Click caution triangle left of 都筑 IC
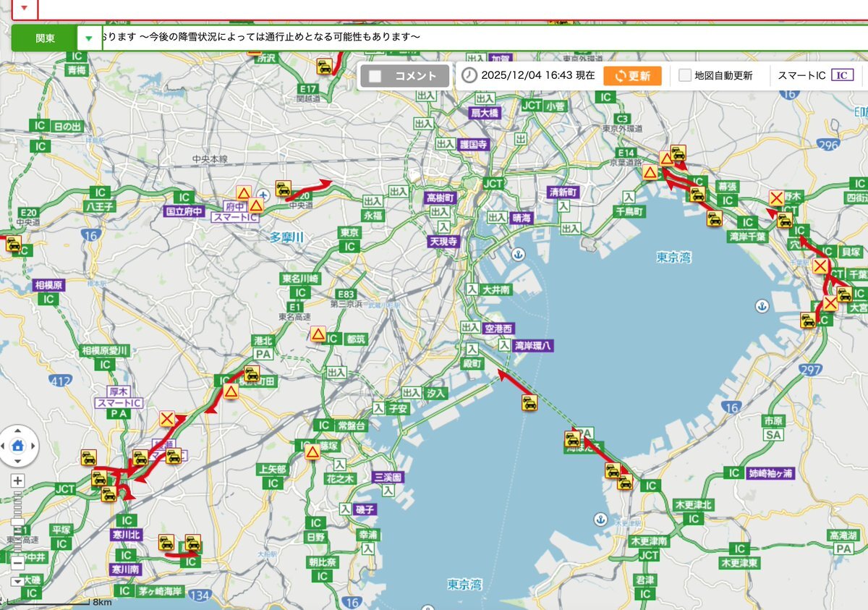Image resolution: width=868 pixels, height=610 pixels. (318, 334)
